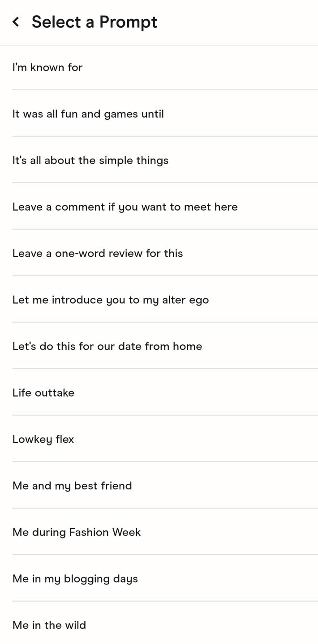Pick "It's all about the simple things"
The image size is (318, 644).
click(159, 160)
